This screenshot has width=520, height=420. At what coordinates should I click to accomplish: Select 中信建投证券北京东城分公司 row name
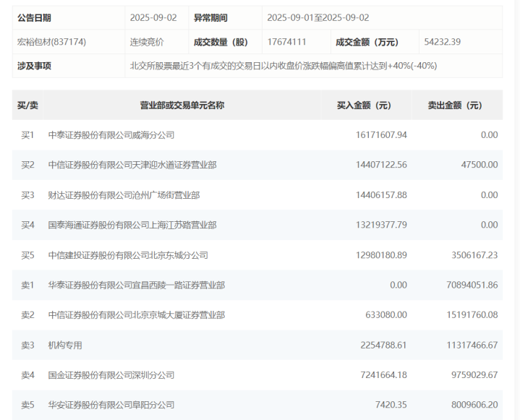coord(128,255)
